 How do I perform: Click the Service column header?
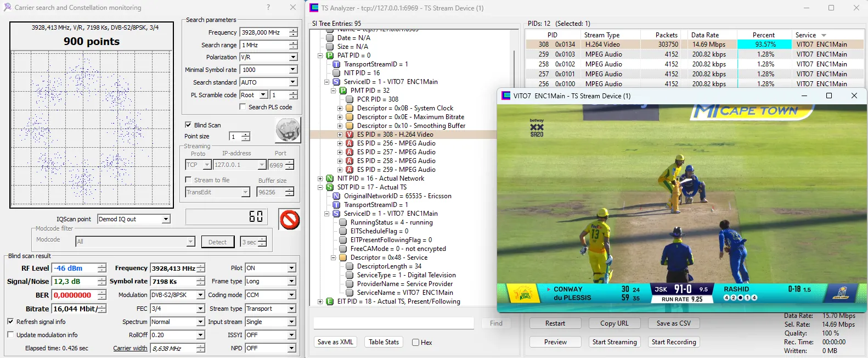[x=805, y=35]
